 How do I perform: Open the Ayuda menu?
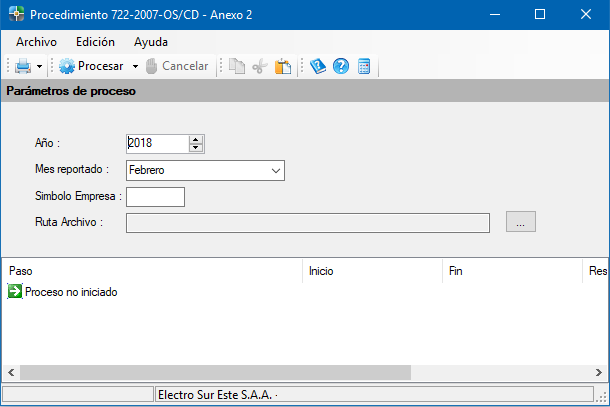151,42
